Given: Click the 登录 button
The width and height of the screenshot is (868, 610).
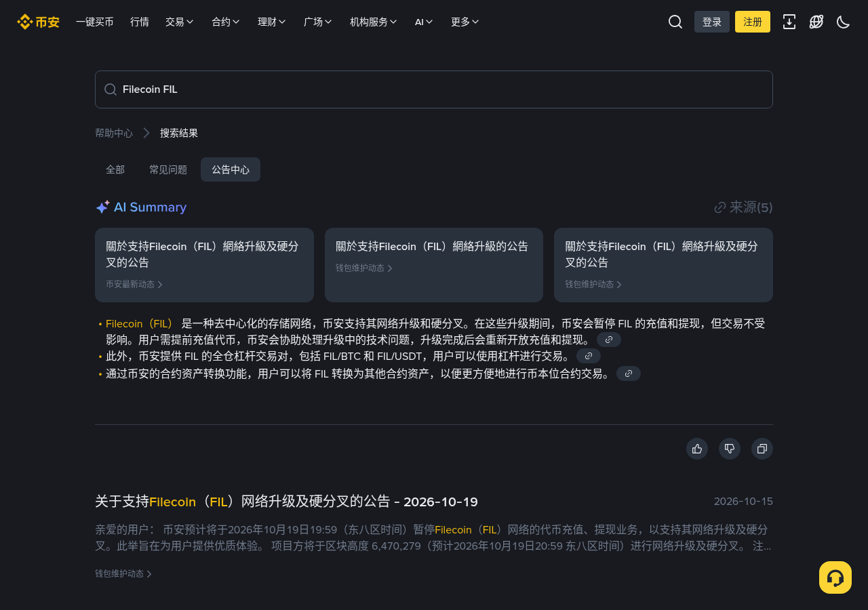Looking at the screenshot, I should click(712, 22).
